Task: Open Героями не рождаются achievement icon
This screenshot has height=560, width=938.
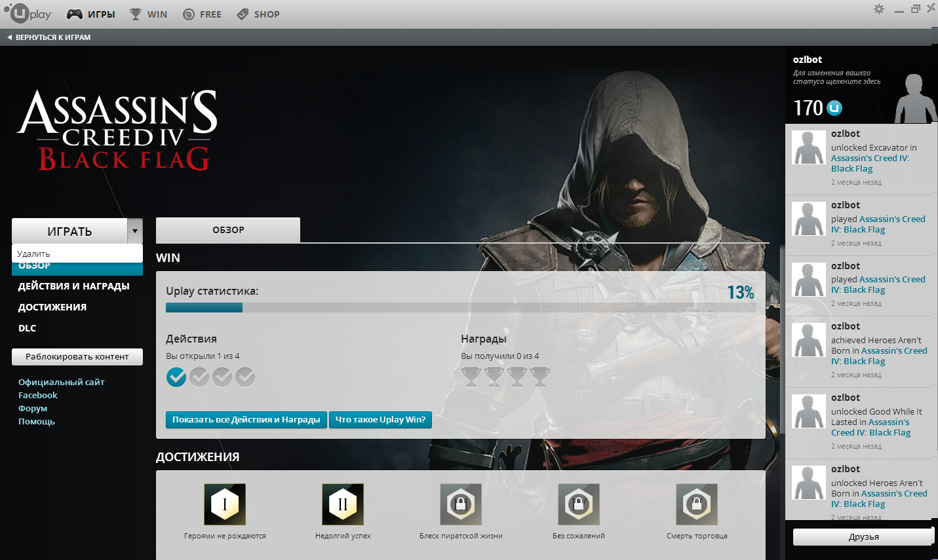Action: coord(225,504)
